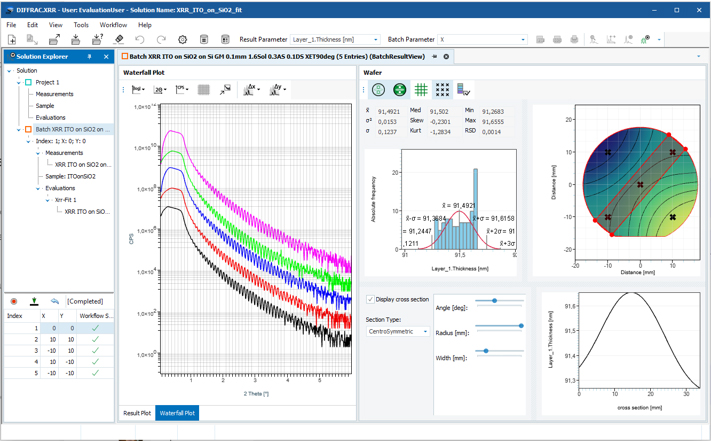Click the undo arrow in the toolbar
Screen dimensions: 711x441
[x=140, y=39]
